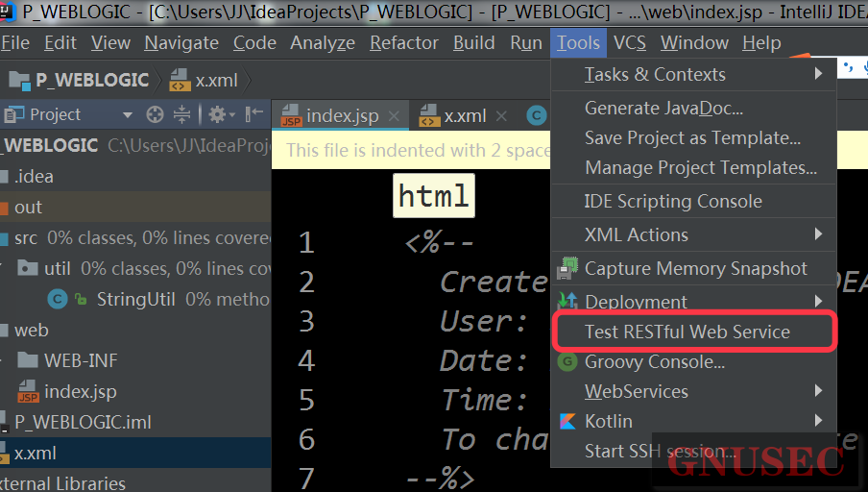
Task: Close the index.jsp tab
Action: coord(394,116)
